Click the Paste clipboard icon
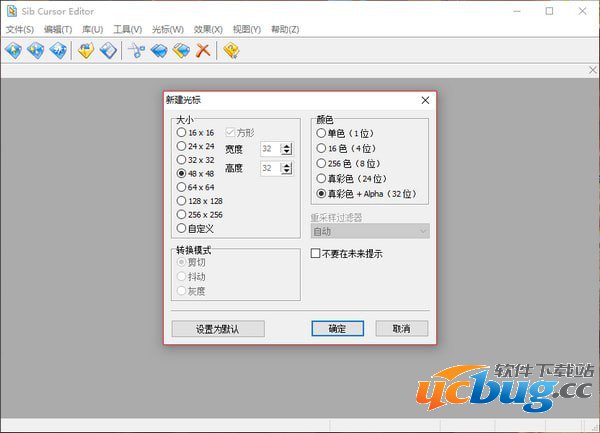Screen dimensions: 600x433 (181, 50)
